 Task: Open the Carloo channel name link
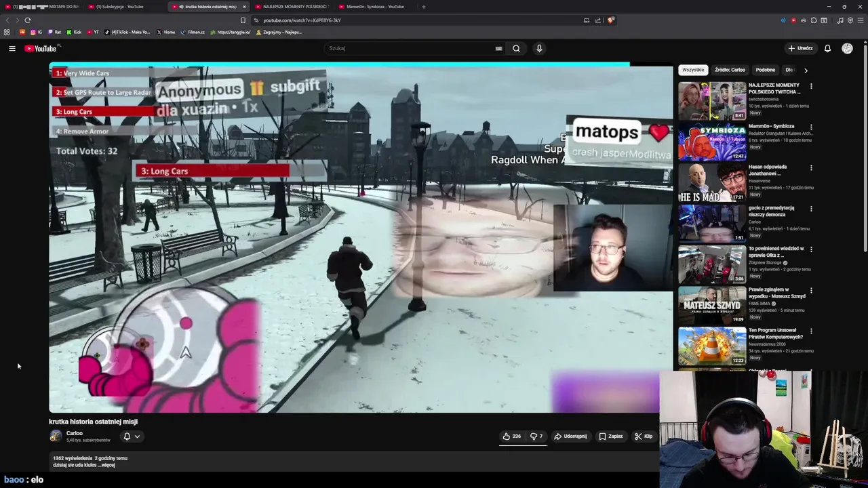coord(75,433)
